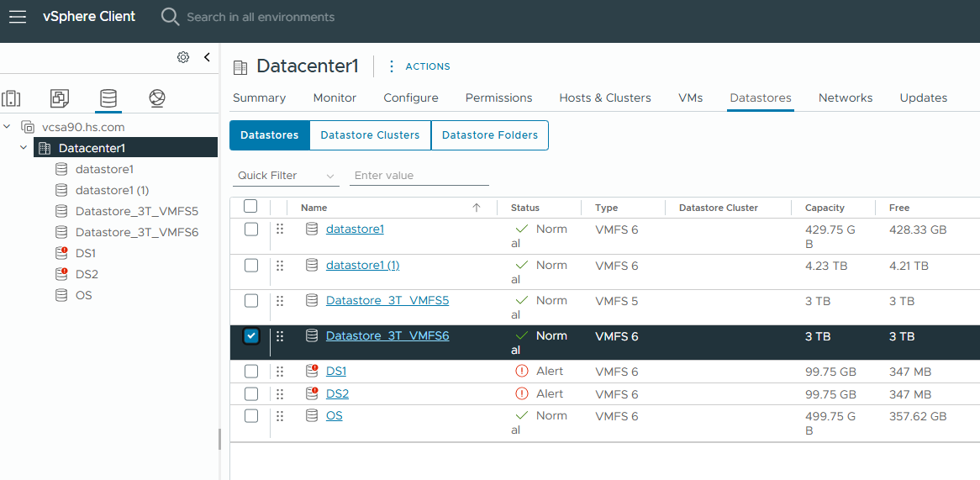This screenshot has height=480, width=980.
Task: Collapse the vcsa90.hs.com tree node
Action: pyautogui.click(x=7, y=127)
